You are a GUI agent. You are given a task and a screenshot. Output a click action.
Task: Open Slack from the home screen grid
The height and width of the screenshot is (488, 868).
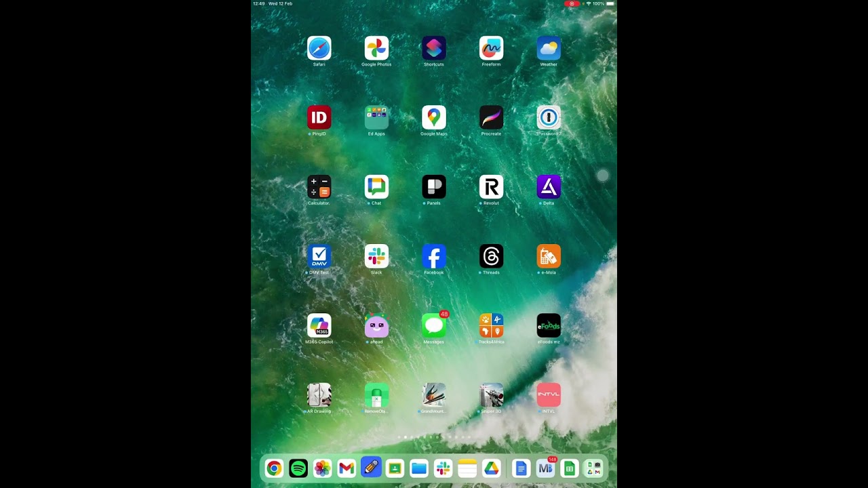click(x=376, y=256)
